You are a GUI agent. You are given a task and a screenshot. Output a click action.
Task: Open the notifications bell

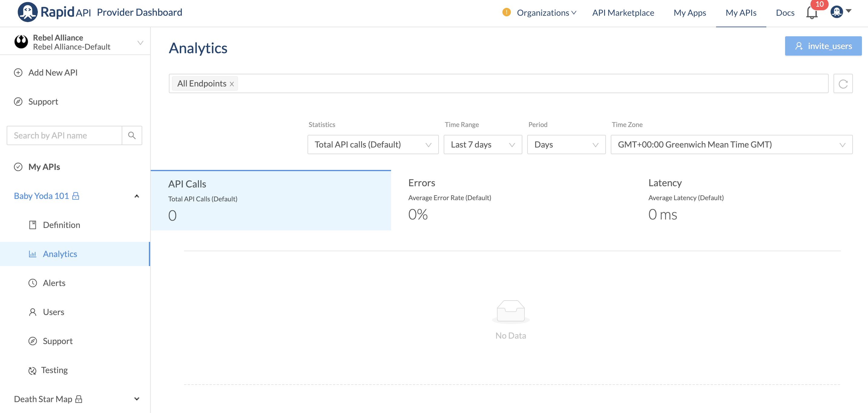pos(811,13)
